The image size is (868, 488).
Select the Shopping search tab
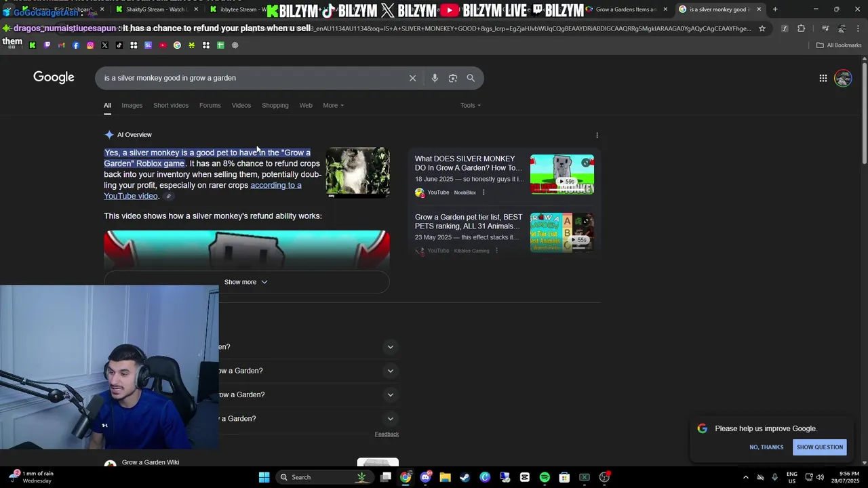(275, 105)
